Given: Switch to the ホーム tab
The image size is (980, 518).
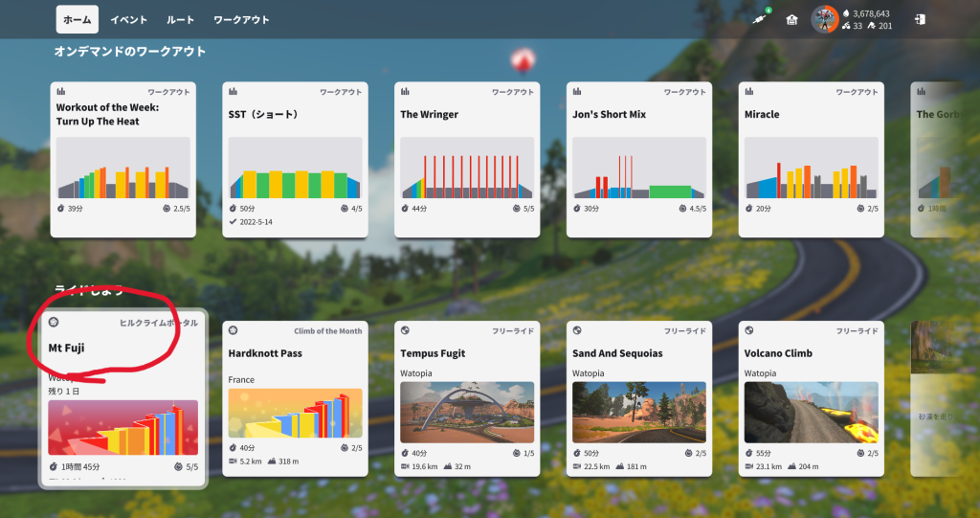Looking at the screenshot, I should tap(77, 19).
